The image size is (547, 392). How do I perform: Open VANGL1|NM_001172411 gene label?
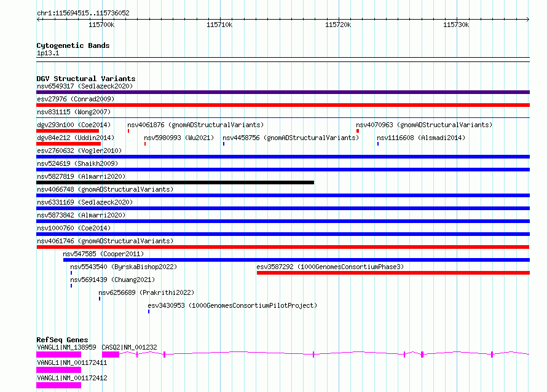coord(72,363)
